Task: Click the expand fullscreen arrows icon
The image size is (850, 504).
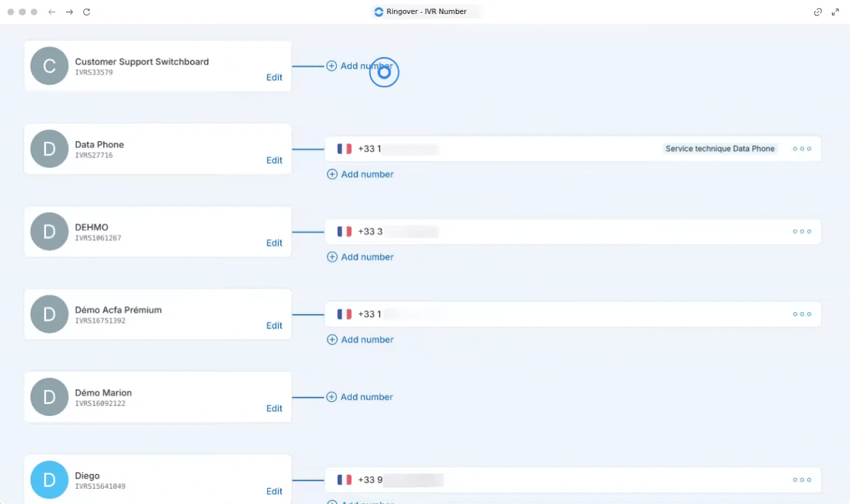Action: pos(835,12)
